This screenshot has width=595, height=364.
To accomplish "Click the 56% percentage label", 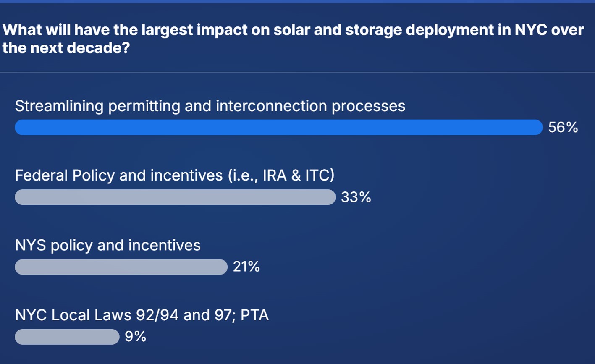I will click(x=563, y=127).
